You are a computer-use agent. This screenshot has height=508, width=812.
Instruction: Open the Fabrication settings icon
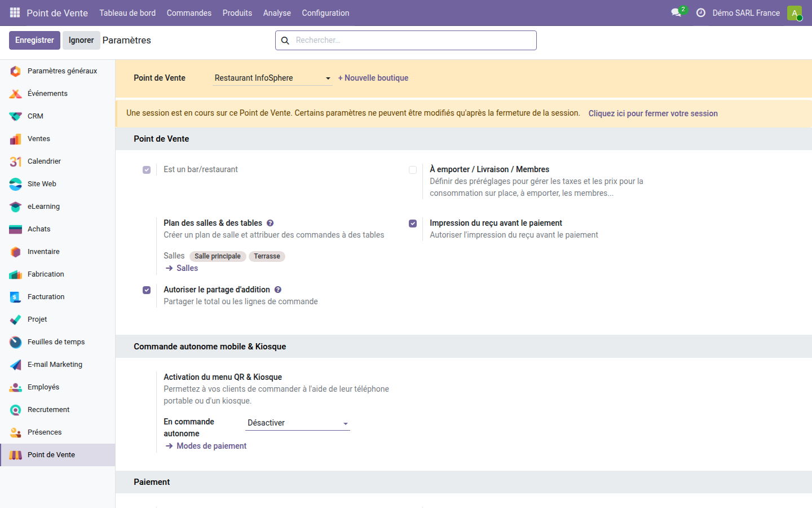point(16,274)
